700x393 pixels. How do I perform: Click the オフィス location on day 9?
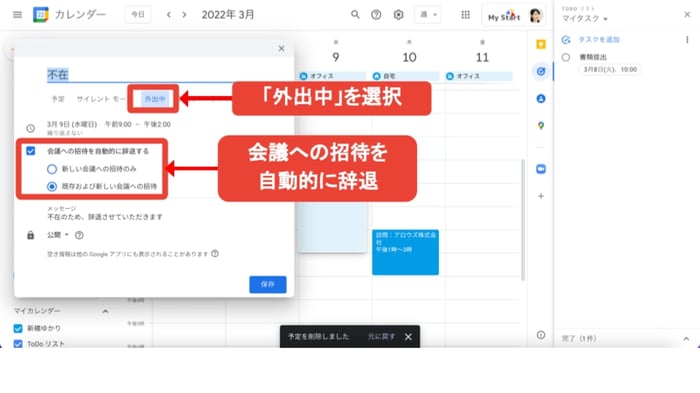pyautogui.click(x=333, y=76)
